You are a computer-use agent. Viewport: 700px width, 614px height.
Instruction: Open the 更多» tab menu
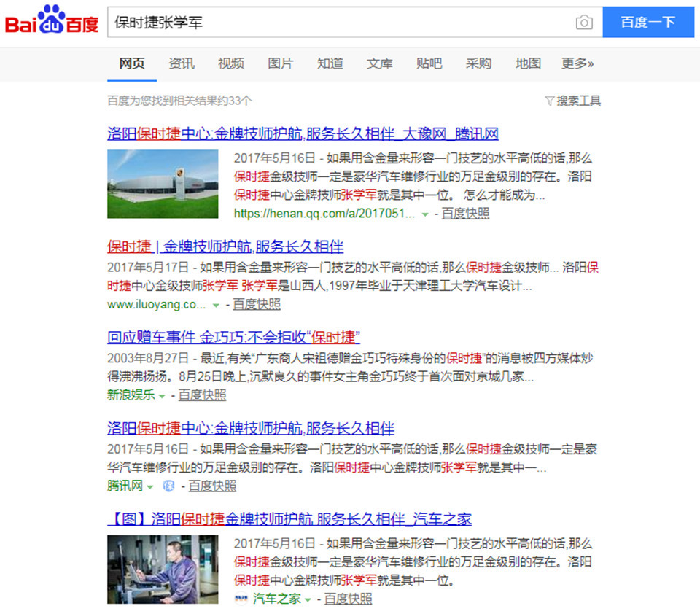tap(577, 63)
